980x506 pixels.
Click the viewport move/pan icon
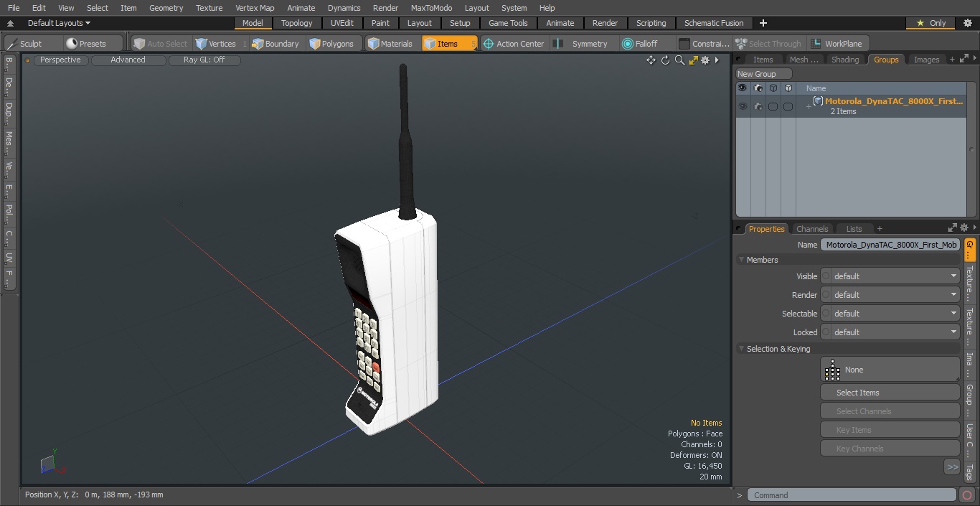(651, 60)
